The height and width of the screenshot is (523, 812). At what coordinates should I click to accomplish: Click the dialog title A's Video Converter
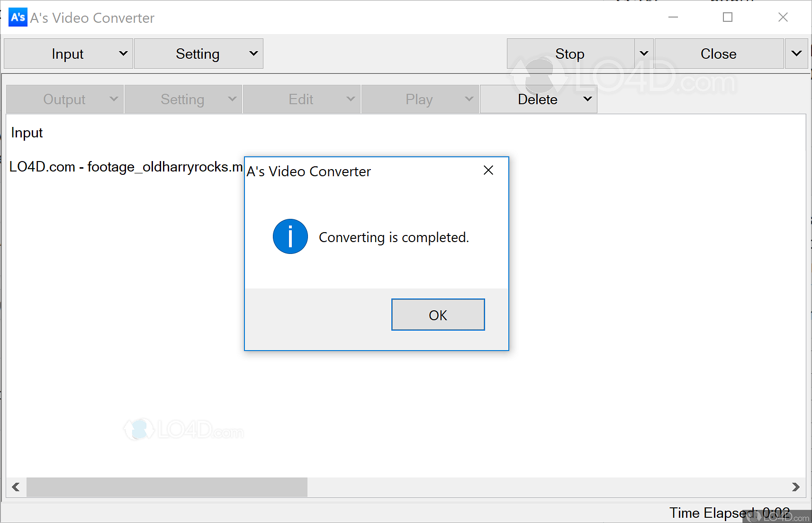(308, 171)
